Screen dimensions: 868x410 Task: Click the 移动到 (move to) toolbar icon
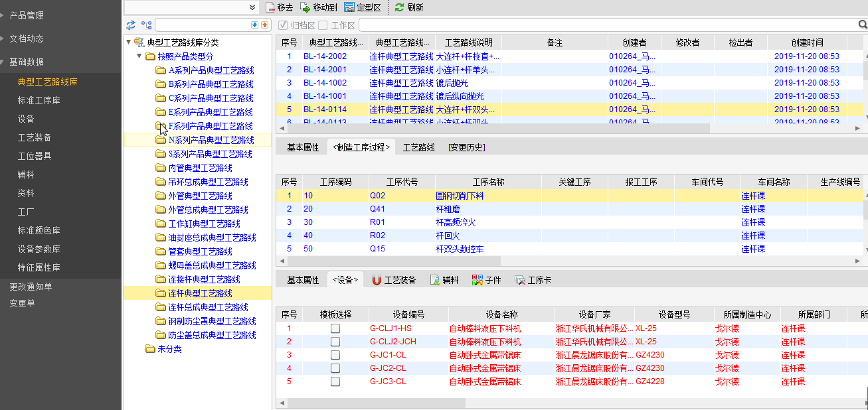tap(305, 7)
